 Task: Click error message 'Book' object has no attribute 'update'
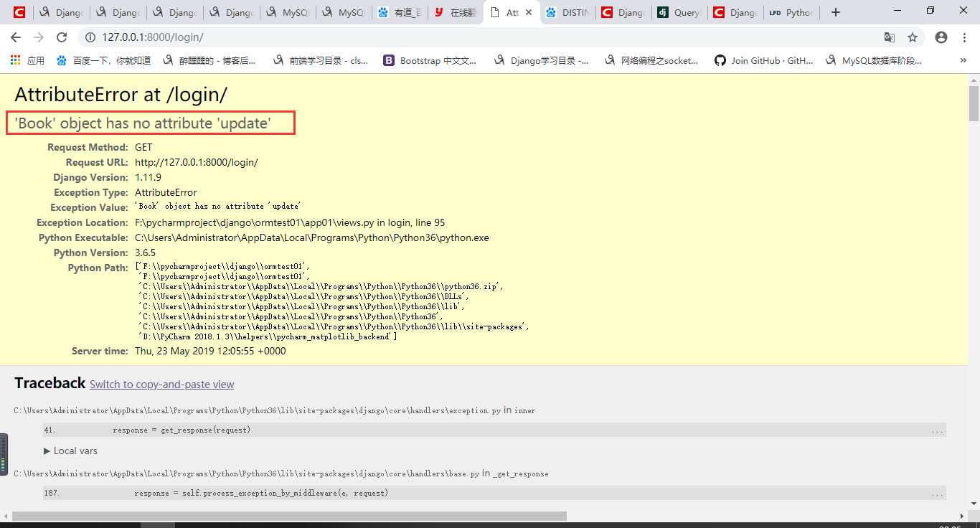(143, 123)
